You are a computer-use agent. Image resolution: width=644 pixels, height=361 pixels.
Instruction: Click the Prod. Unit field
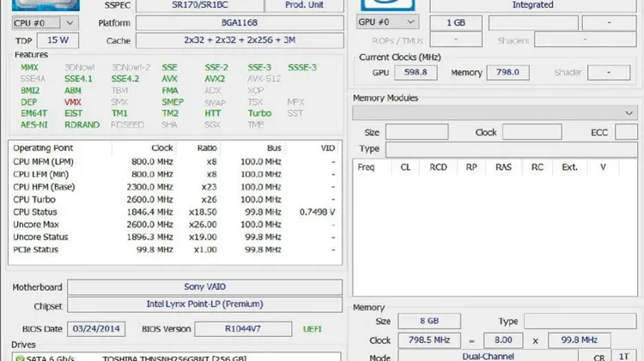pyautogui.click(x=304, y=5)
